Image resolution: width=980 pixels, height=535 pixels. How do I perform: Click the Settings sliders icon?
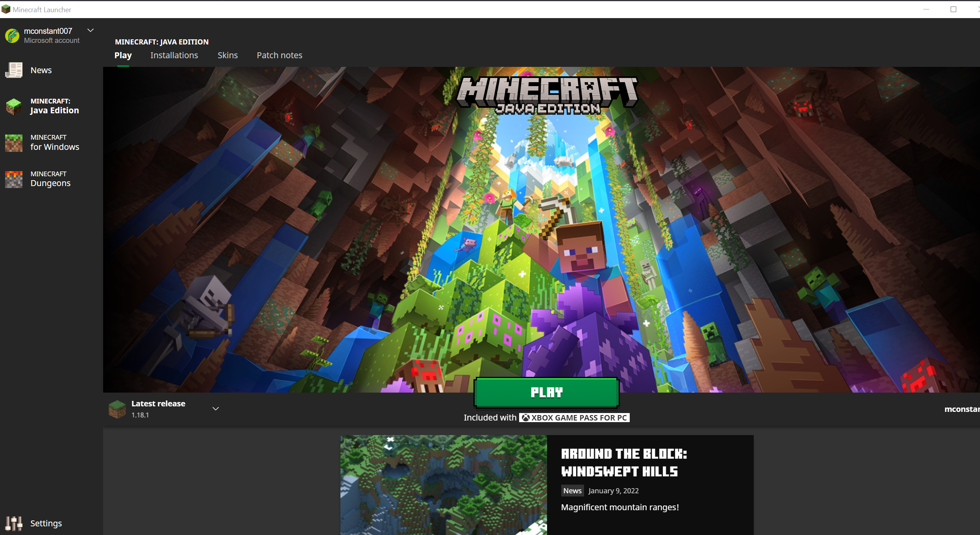(x=14, y=523)
